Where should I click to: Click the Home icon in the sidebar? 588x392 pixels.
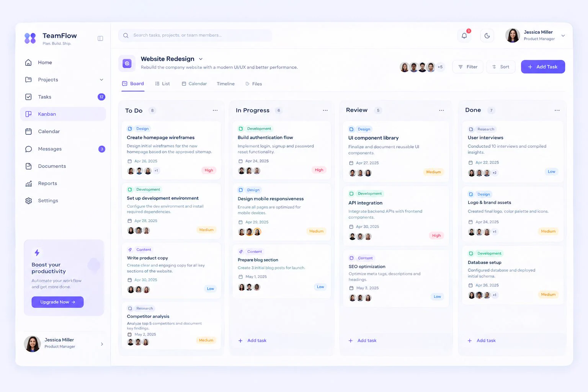coord(28,62)
